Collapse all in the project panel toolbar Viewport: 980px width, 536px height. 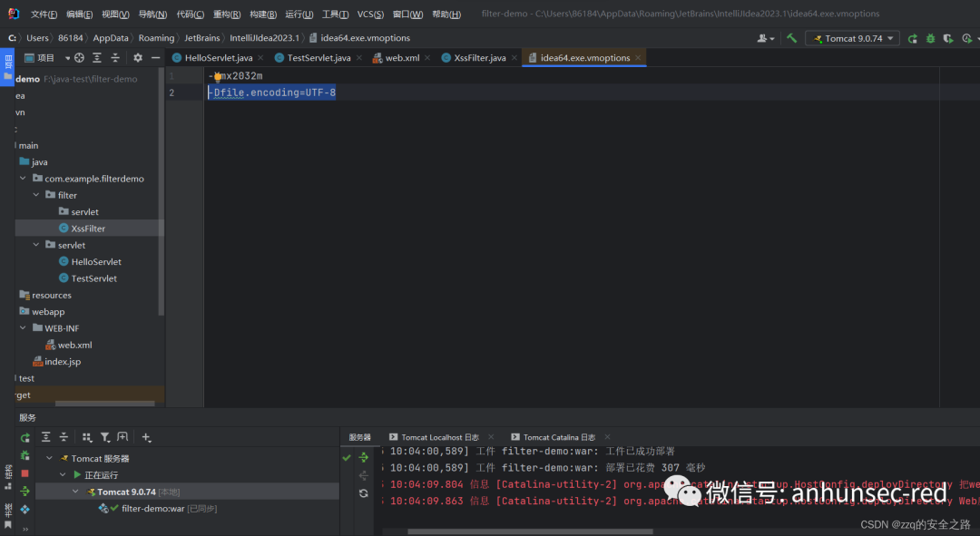click(115, 57)
